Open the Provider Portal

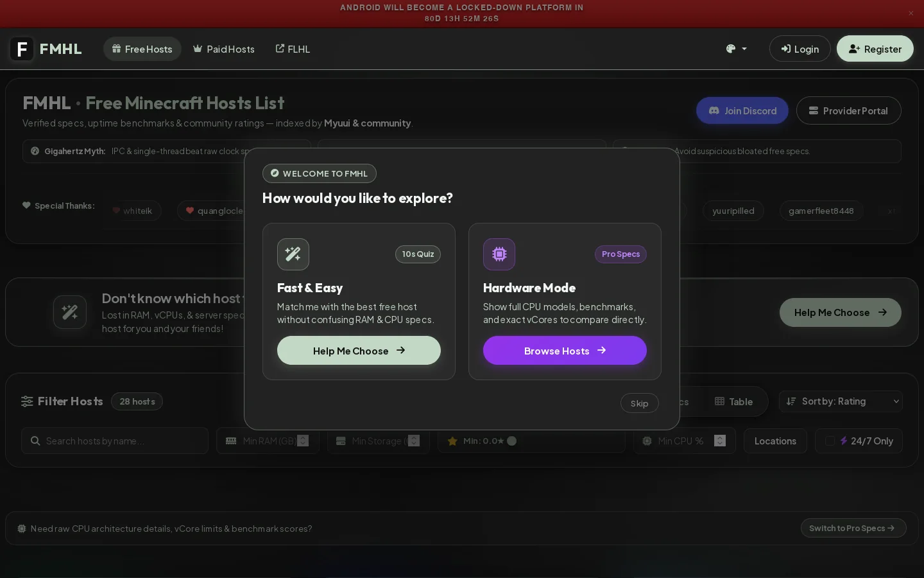(848, 110)
